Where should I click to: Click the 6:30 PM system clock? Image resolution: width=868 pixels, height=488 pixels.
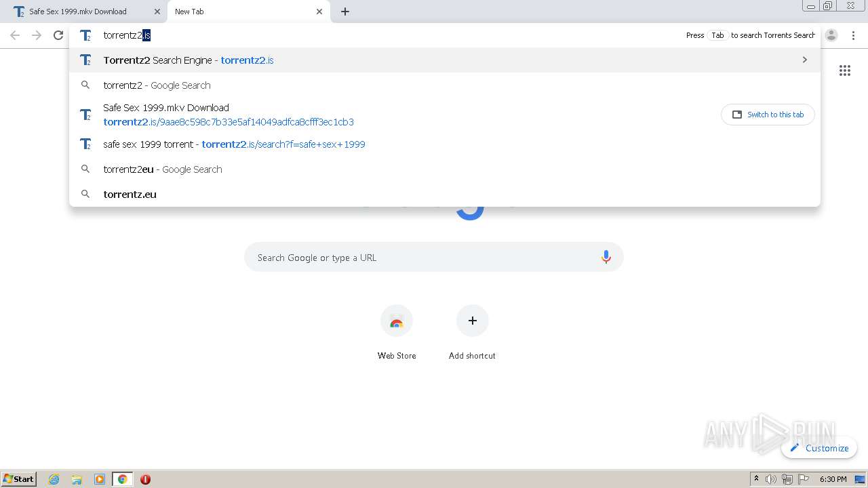(833, 479)
